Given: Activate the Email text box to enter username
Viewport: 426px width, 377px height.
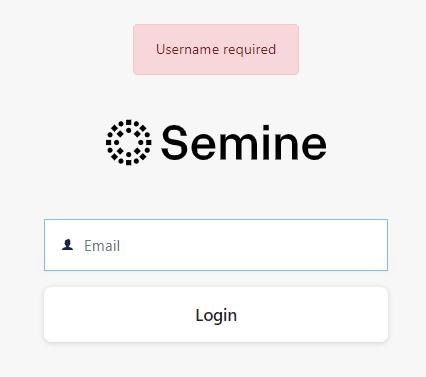Looking at the screenshot, I should pyautogui.click(x=216, y=245).
